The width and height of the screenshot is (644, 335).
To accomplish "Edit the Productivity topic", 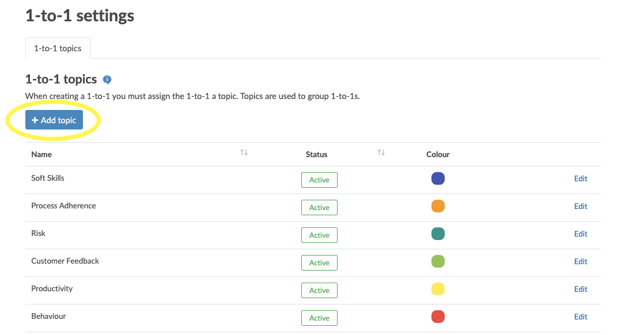I will 581,289.
